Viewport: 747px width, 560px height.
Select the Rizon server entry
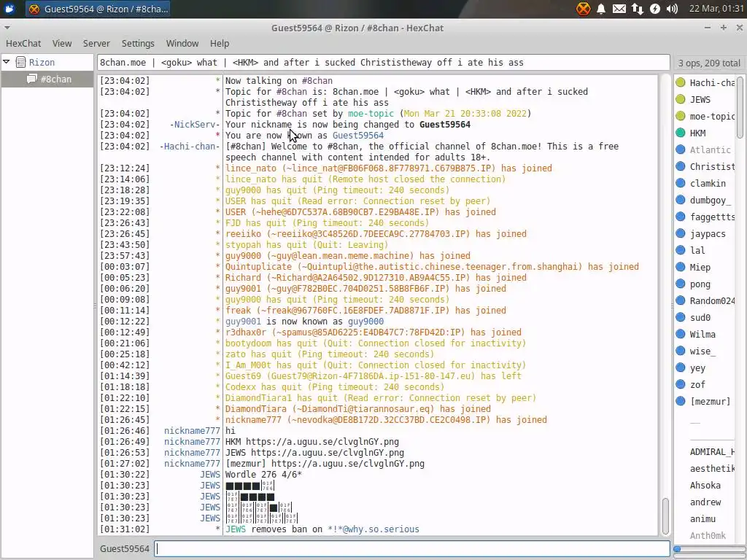tap(42, 63)
